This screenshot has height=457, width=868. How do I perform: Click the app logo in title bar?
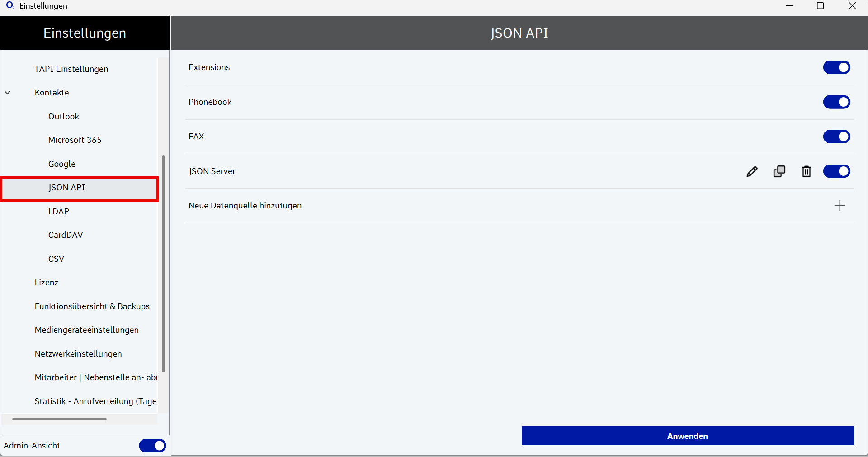(x=10, y=6)
